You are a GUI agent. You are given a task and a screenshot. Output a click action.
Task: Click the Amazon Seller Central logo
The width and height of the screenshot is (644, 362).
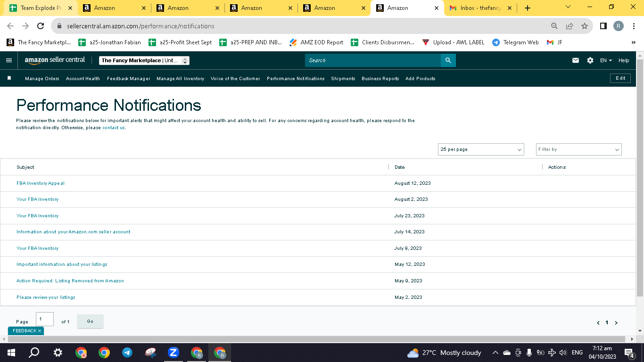click(55, 60)
